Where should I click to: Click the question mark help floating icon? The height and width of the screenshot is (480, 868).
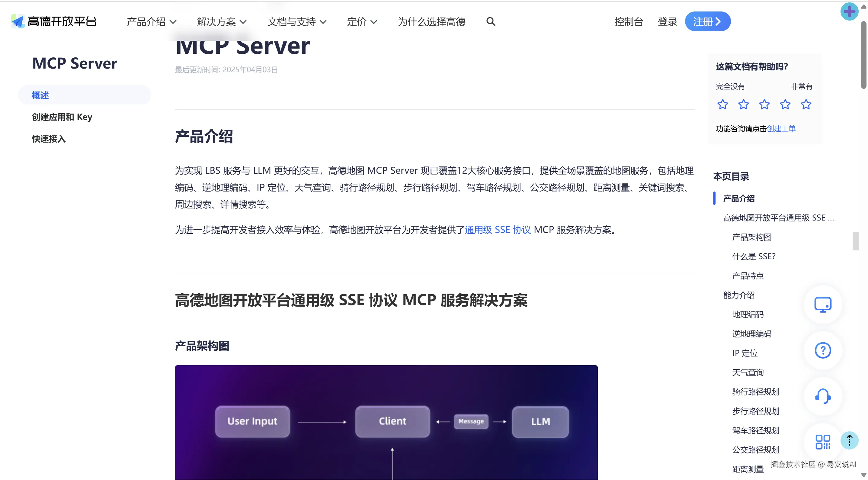point(822,350)
